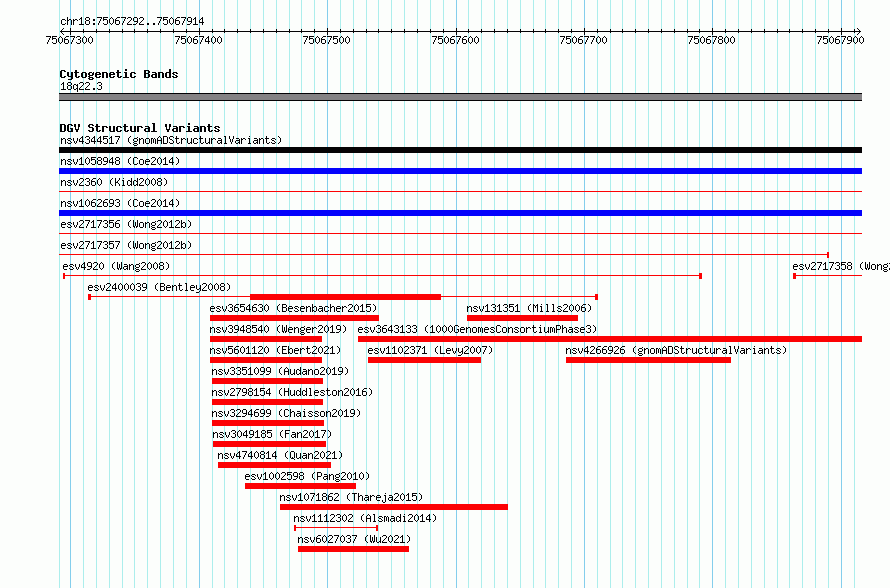The width and height of the screenshot is (890, 588).
Task: Click nsv4266926 gnomADStructuralVariants label
Action: tap(676, 350)
